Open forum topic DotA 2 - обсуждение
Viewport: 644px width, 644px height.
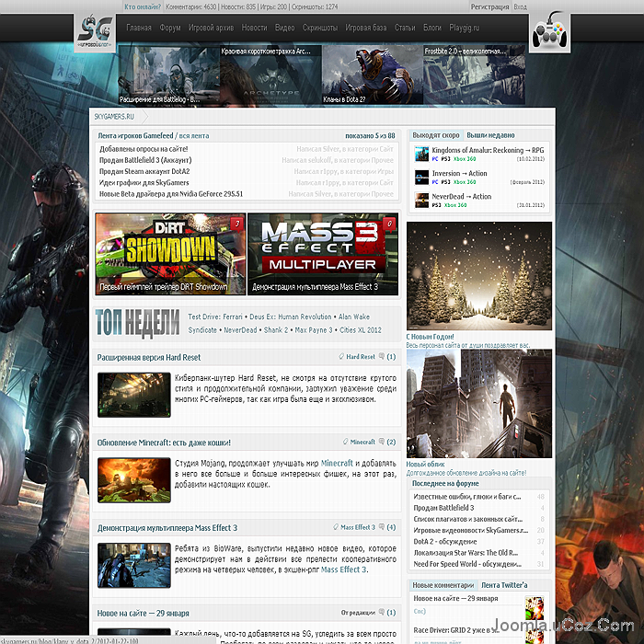tap(444, 541)
